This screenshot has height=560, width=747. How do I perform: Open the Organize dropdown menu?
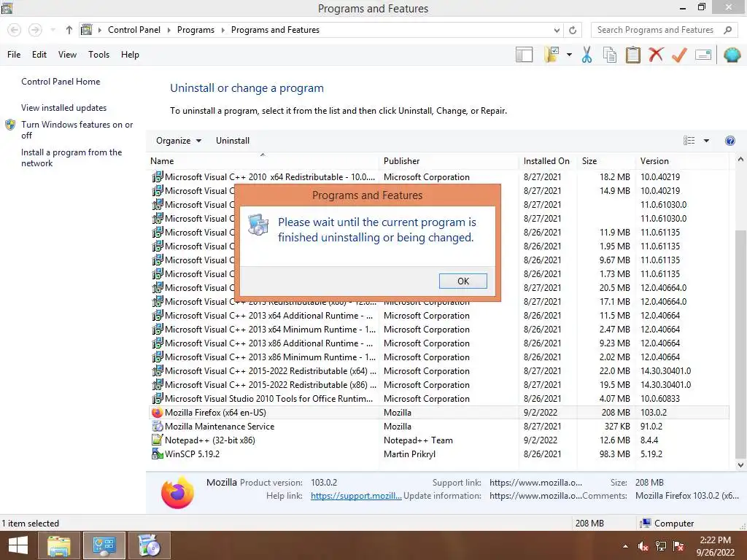(179, 141)
